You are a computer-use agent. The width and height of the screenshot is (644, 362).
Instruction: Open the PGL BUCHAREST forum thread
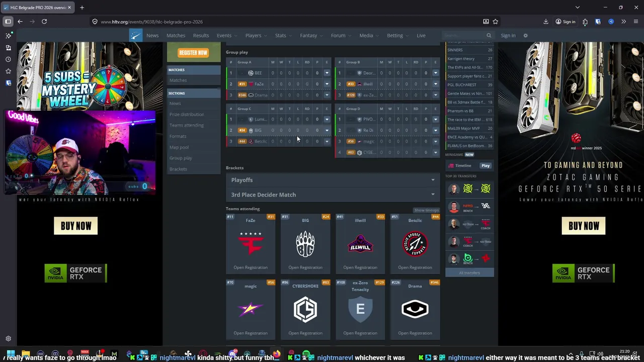coord(469,84)
